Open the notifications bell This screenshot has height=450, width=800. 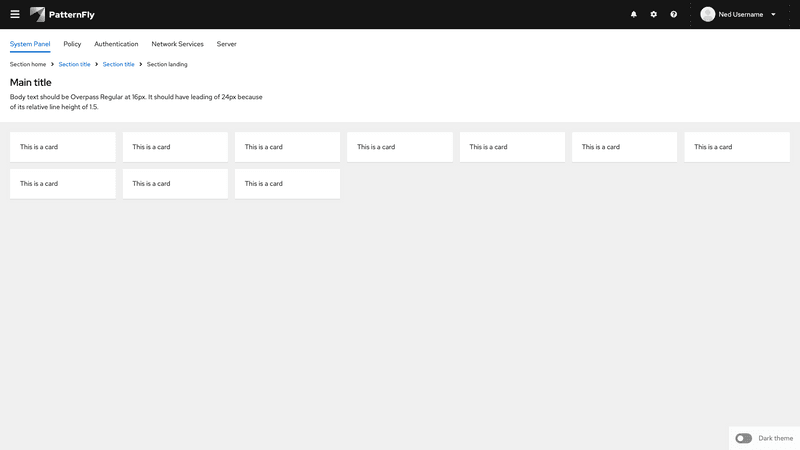633,14
